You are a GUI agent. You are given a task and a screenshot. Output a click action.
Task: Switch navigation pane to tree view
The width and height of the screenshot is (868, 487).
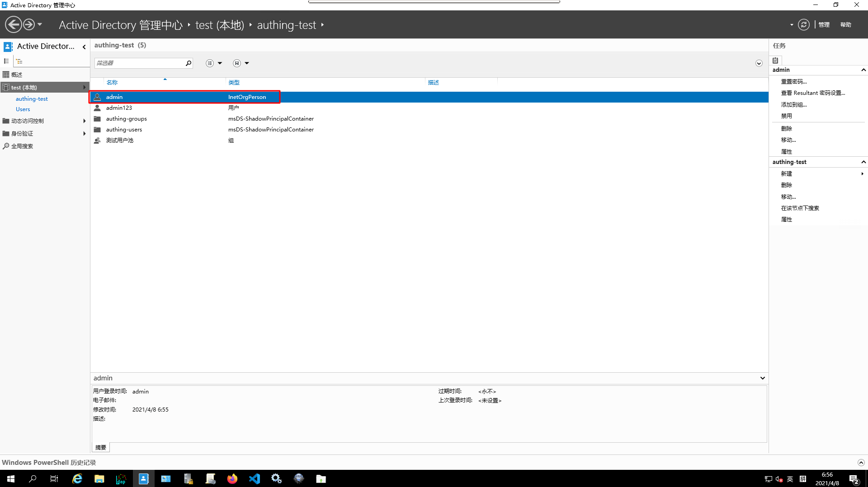pos(19,61)
